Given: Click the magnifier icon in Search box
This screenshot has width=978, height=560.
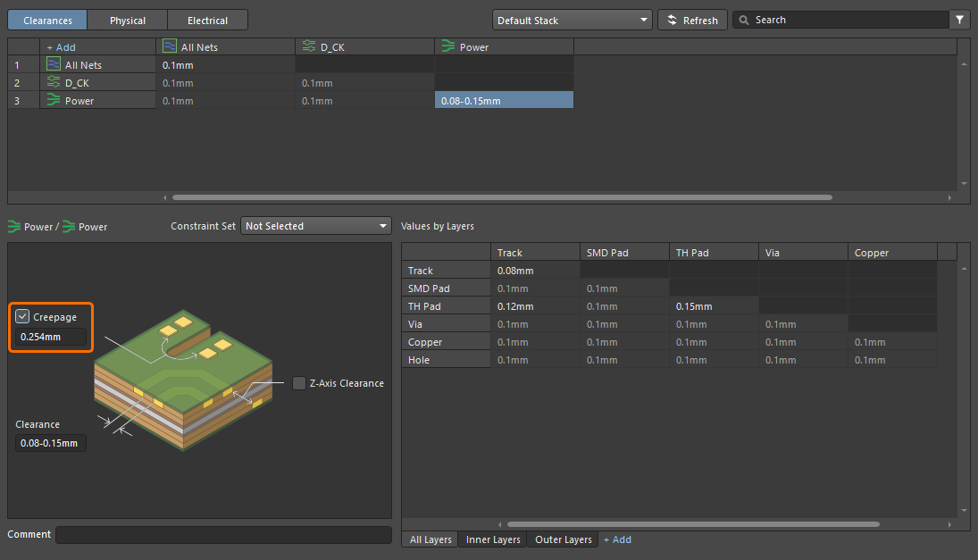Looking at the screenshot, I should coord(744,20).
